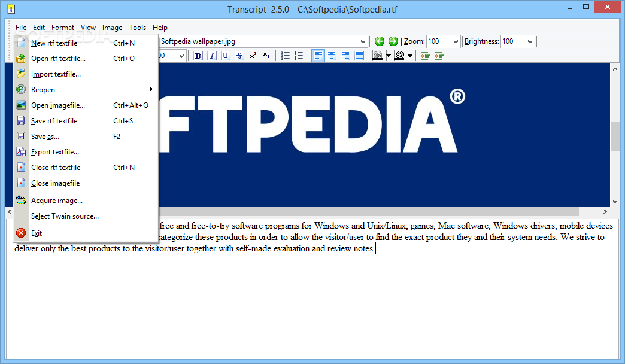This screenshot has height=364, width=625.
Task: Open the Format menu
Action: 63,28
